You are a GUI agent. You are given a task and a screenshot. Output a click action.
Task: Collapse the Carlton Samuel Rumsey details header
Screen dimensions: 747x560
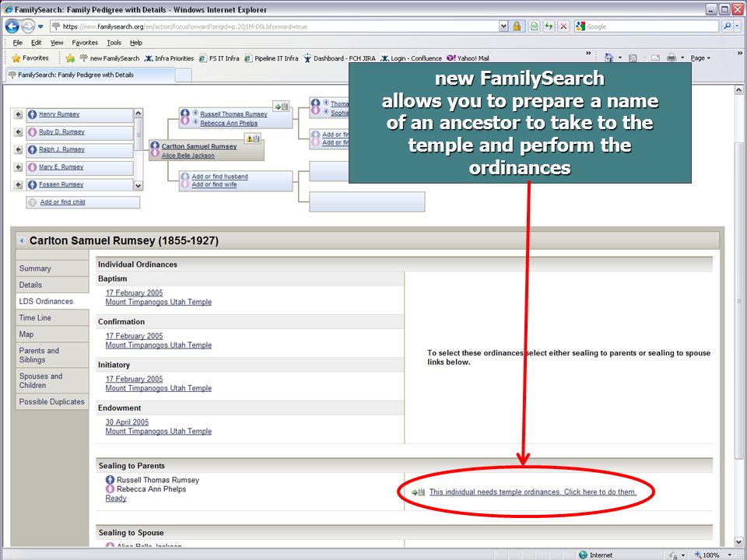click(22, 241)
